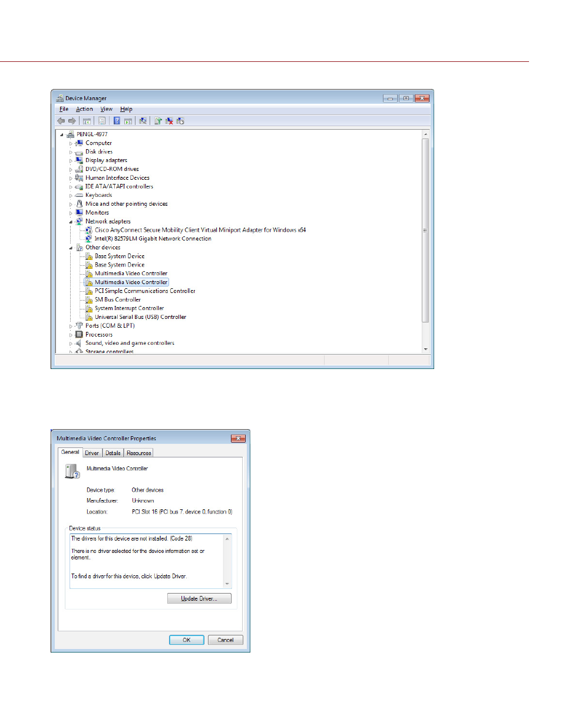Image resolution: width=562 pixels, height=728 pixels.
Task: Click the Intel 82579LM network adapter icon
Action: pyautogui.click(x=89, y=239)
